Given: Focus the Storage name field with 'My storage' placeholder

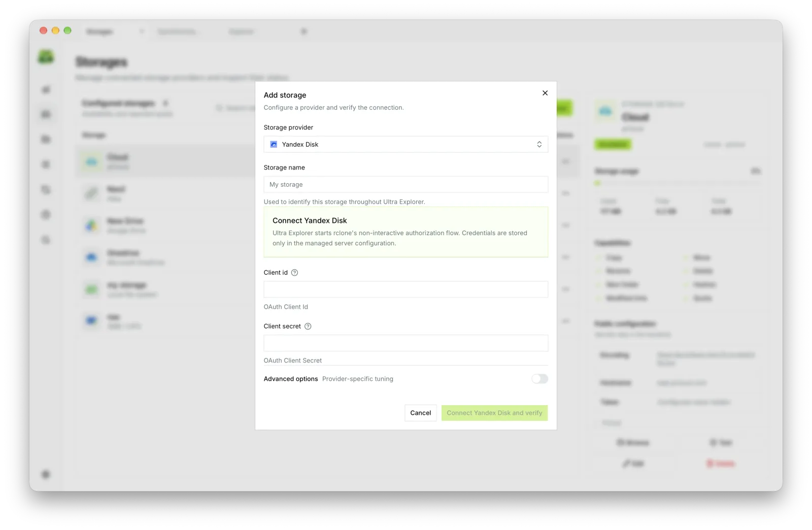Looking at the screenshot, I should point(405,184).
